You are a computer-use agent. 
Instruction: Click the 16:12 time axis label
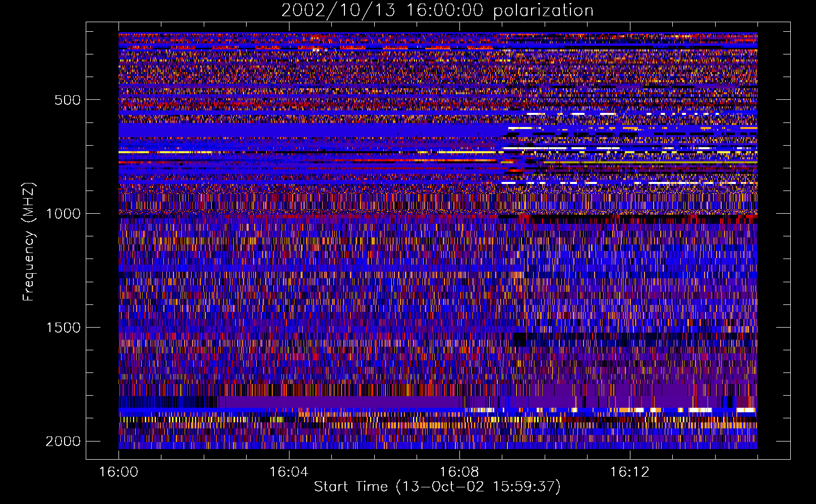tap(630, 472)
